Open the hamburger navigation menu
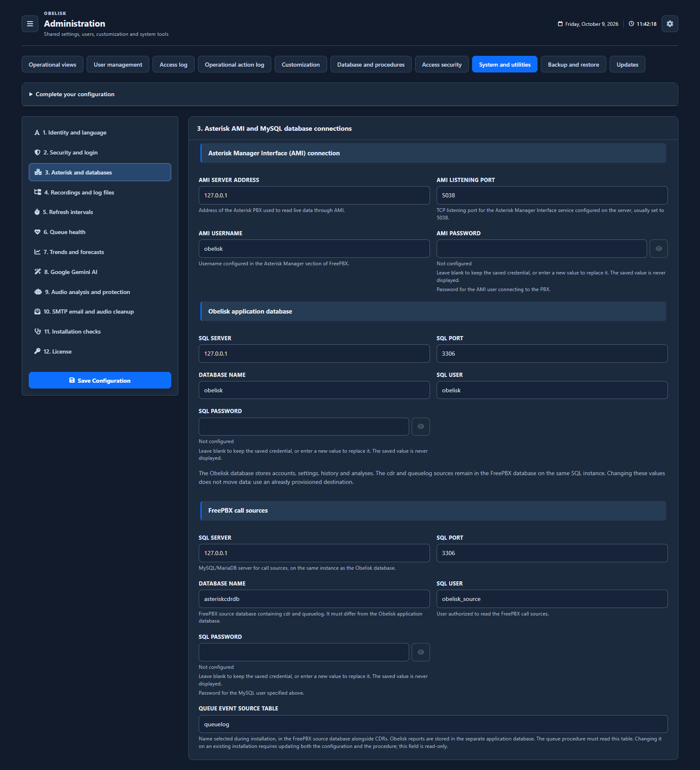This screenshot has height=770, width=700. pyautogui.click(x=30, y=24)
